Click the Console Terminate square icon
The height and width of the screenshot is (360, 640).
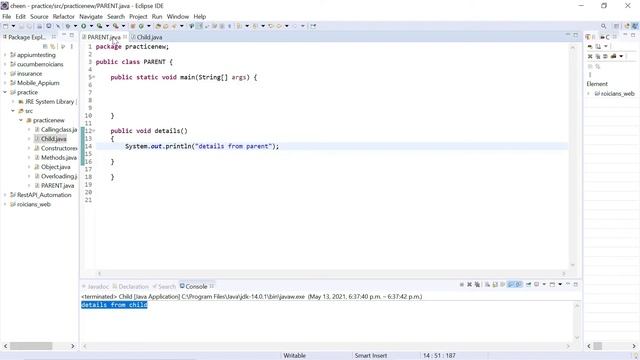(462, 284)
